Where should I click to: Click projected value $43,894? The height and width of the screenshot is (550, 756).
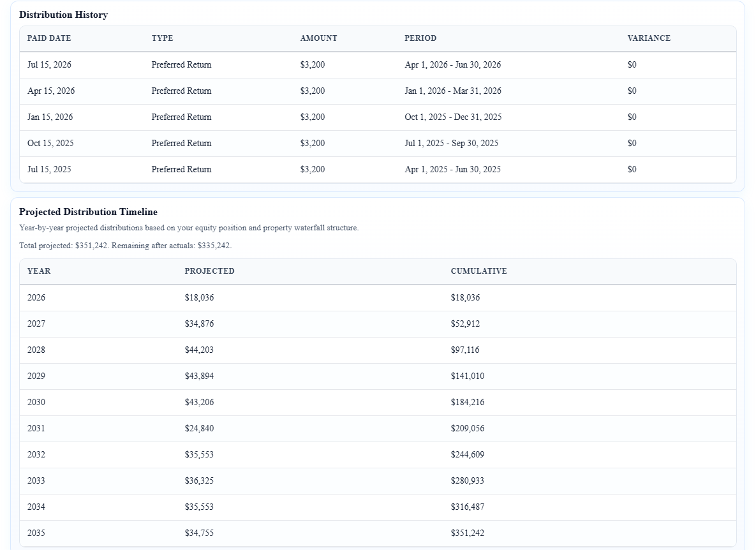(x=199, y=376)
